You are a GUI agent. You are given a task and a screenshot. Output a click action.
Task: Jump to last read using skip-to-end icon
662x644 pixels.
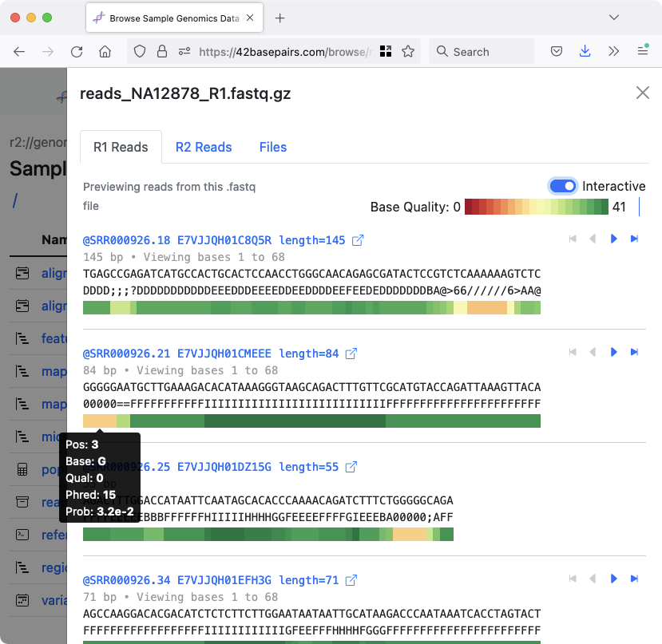point(634,238)
